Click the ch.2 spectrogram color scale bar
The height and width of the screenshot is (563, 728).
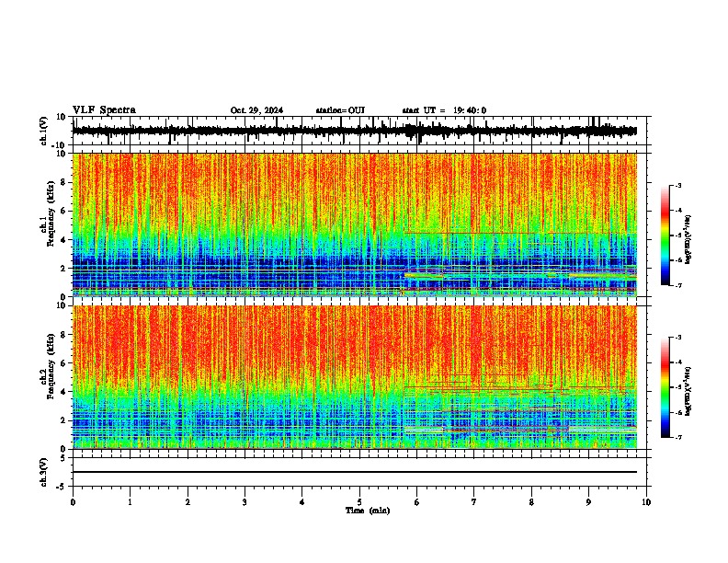point(665,387)
